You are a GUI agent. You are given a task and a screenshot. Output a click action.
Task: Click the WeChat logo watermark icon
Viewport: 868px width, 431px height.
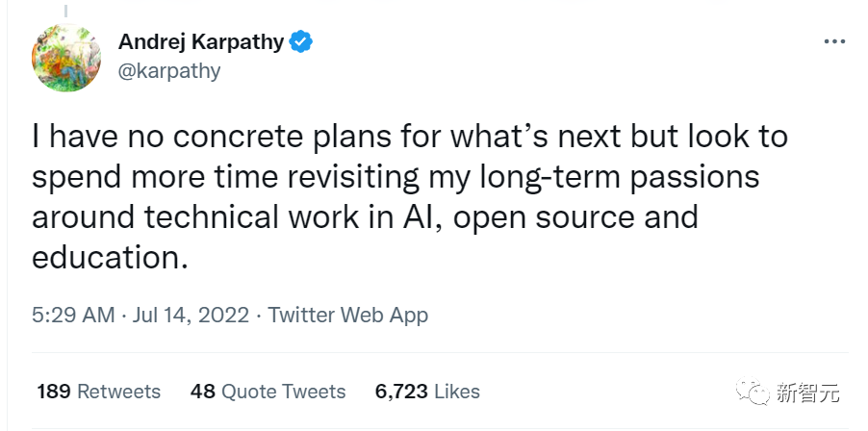coord(756,393)
